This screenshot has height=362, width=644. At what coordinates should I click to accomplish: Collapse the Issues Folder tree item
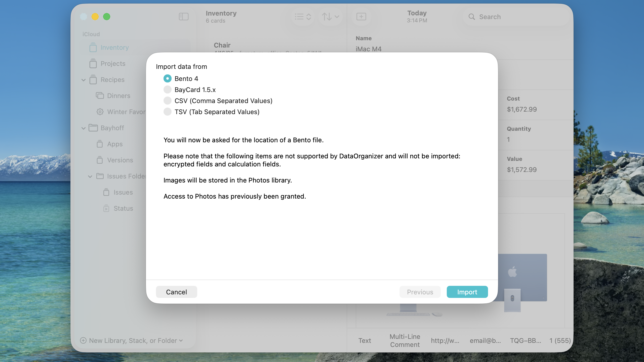coord(90,176)
